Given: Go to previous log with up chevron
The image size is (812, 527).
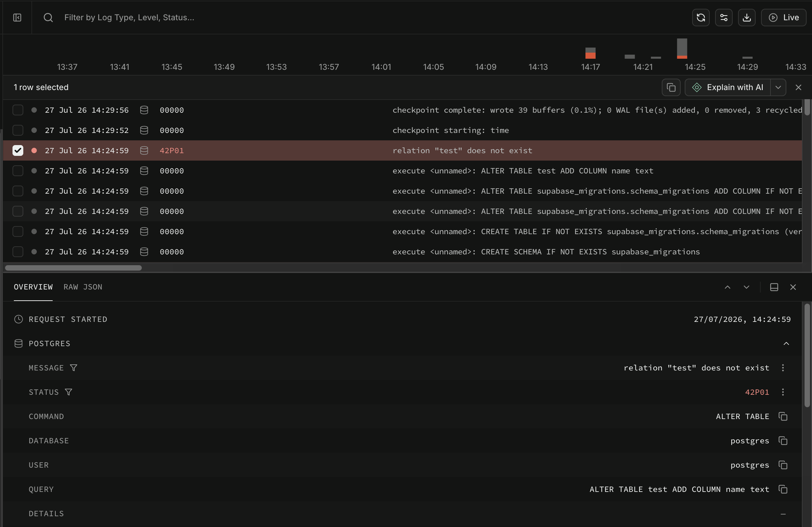Looking at the screenshot, I should point(727,287).
